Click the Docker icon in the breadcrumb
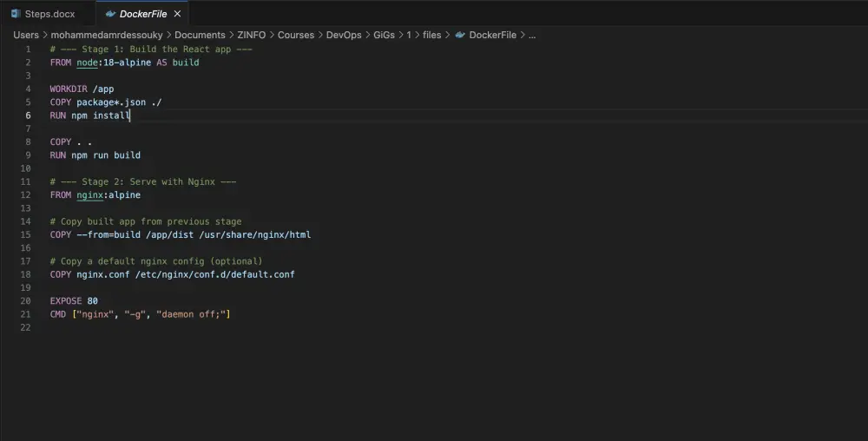 (459, 35)
